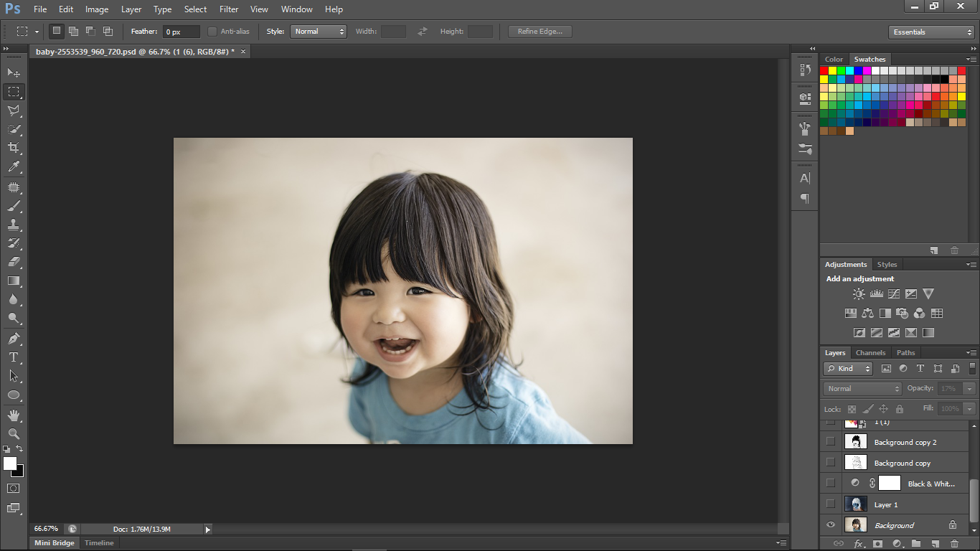Select the Blur tool
980x551 pixels.
(x=14, y=299)
